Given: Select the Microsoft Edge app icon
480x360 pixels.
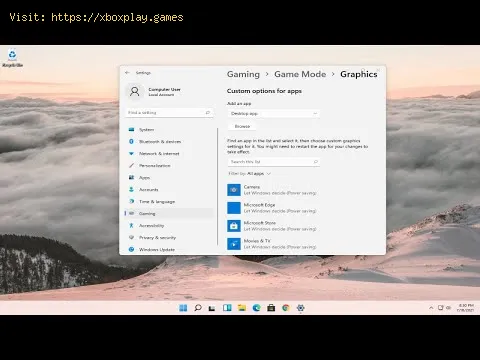Looking at the screenshot, I should (234, 208).
